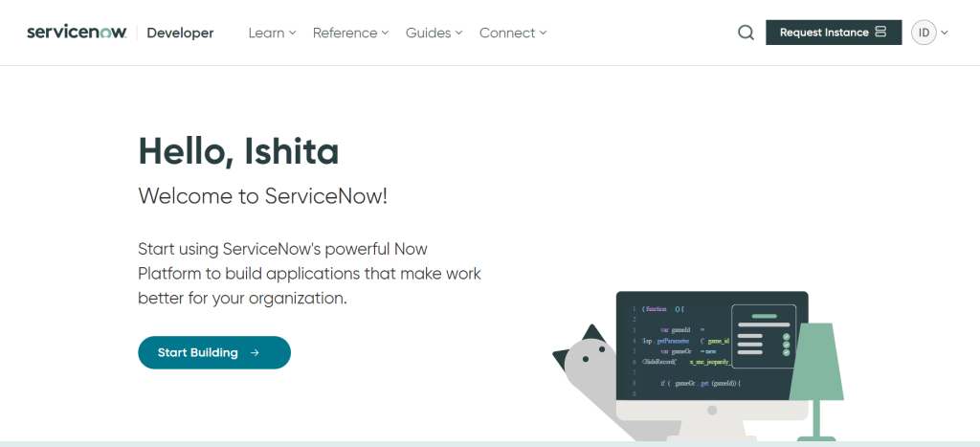Image resolution: width=980 pixels, height=447 pixels.
Task: Expand the chevron beside Reference
Action: pos(385,33)
